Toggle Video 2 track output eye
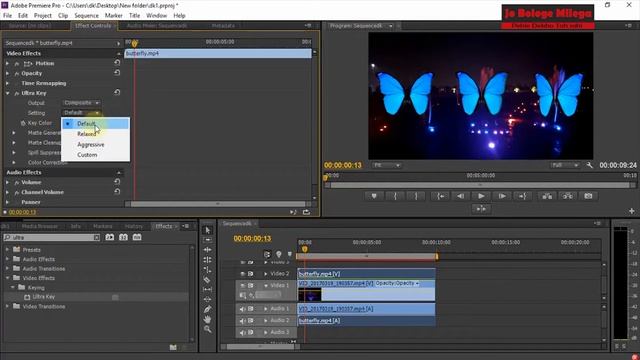The height and width of the screenshot is (360, 640). click(242, 274)
